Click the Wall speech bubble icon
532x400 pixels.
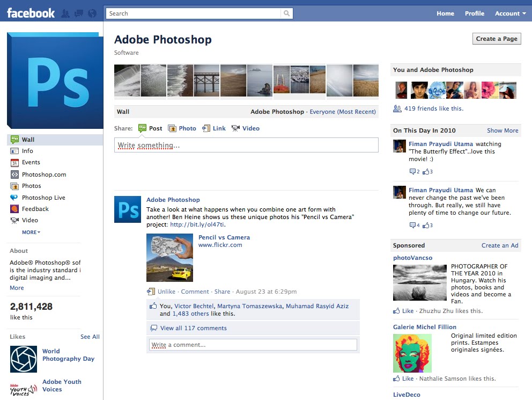(14, 140)
